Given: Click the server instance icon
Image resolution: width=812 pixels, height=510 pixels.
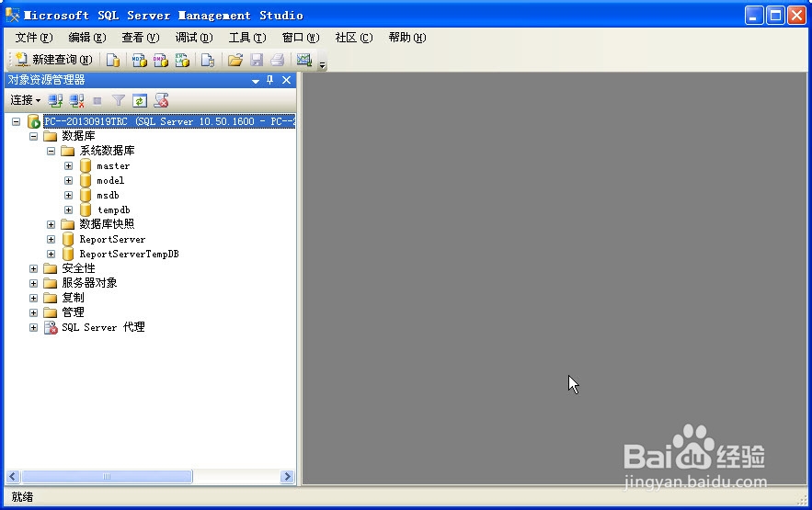Looking at the screenshot, I should click(34, 121).
